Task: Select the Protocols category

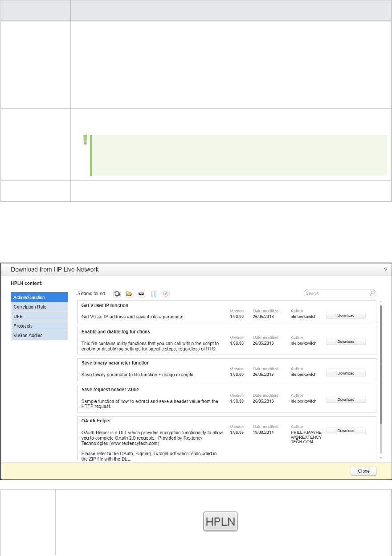Action: point(39,326)
